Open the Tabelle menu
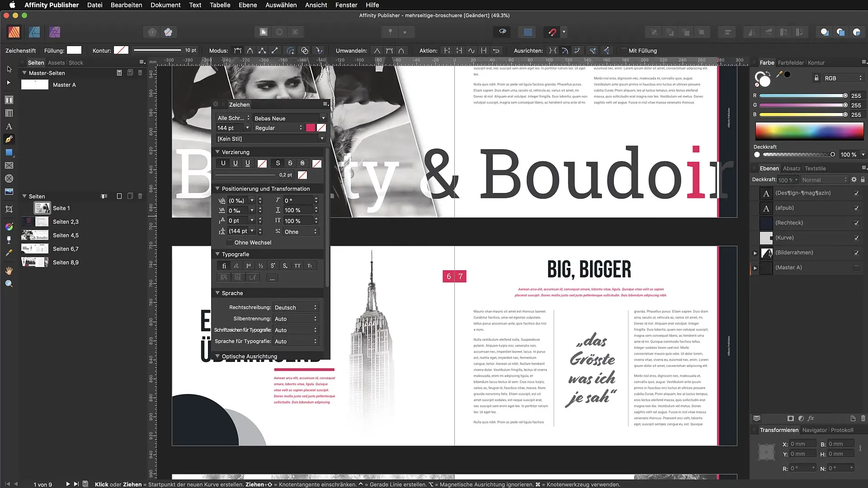The image size is (868, 488). [220, 5]
